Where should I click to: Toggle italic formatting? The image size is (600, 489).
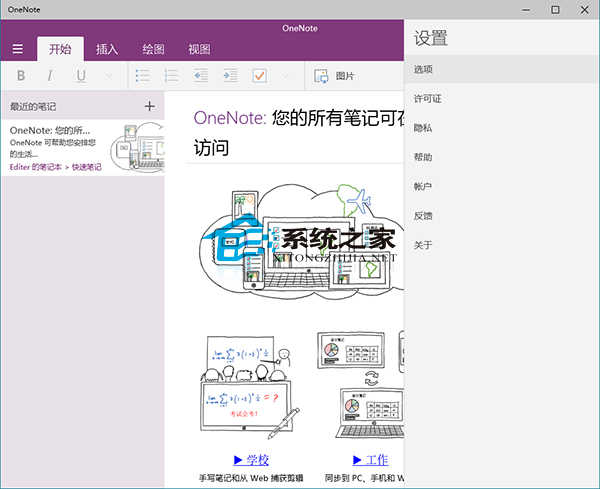50,76
